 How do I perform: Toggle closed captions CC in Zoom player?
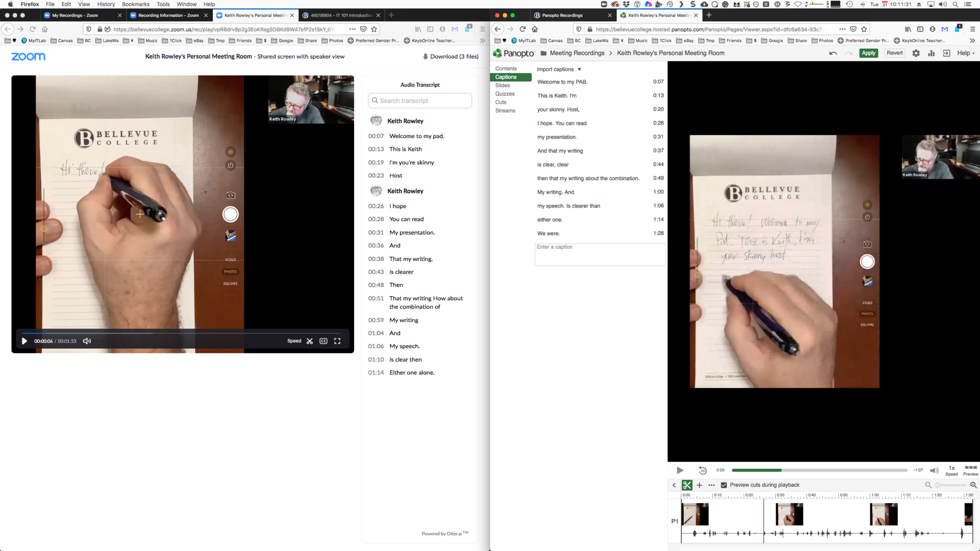[323, 341]
